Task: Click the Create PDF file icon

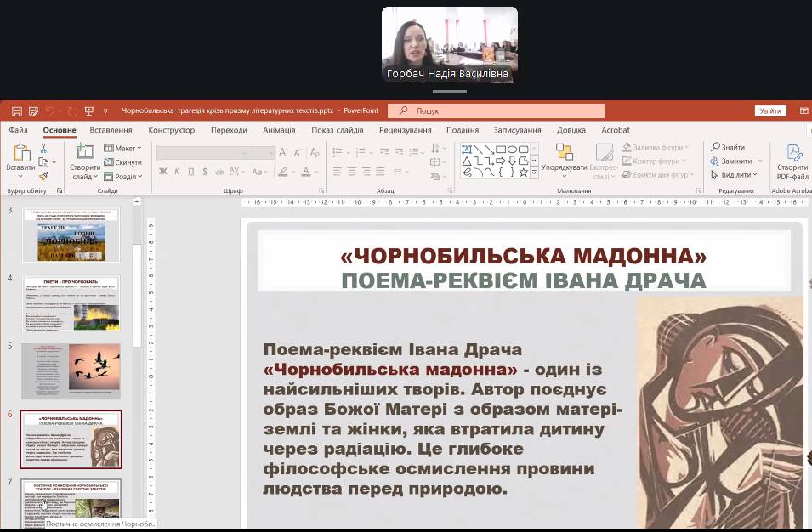Action: pos(793,153)
